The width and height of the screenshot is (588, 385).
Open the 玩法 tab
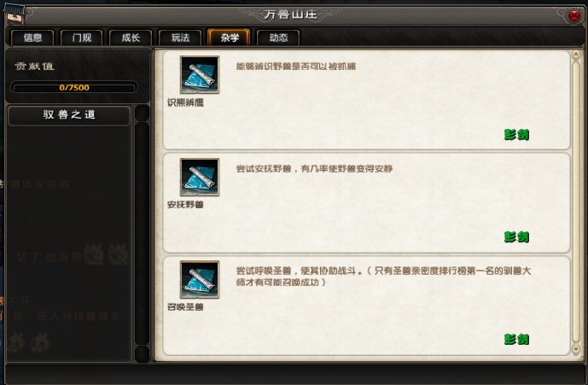coord(180,38)
